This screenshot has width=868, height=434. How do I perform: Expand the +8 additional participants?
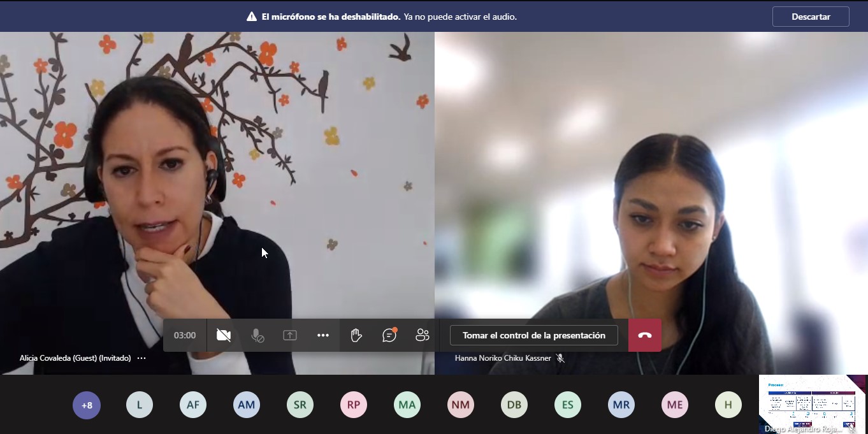(87, 405)
